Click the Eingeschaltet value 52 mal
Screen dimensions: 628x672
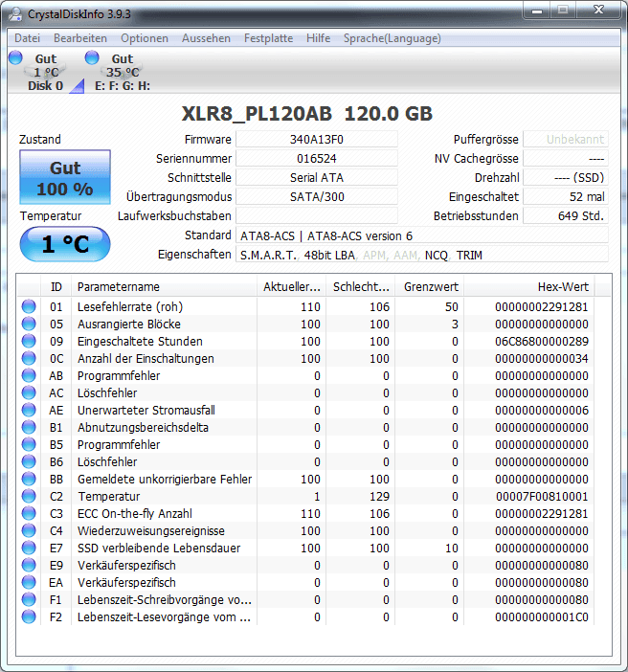tap(566, 196)
